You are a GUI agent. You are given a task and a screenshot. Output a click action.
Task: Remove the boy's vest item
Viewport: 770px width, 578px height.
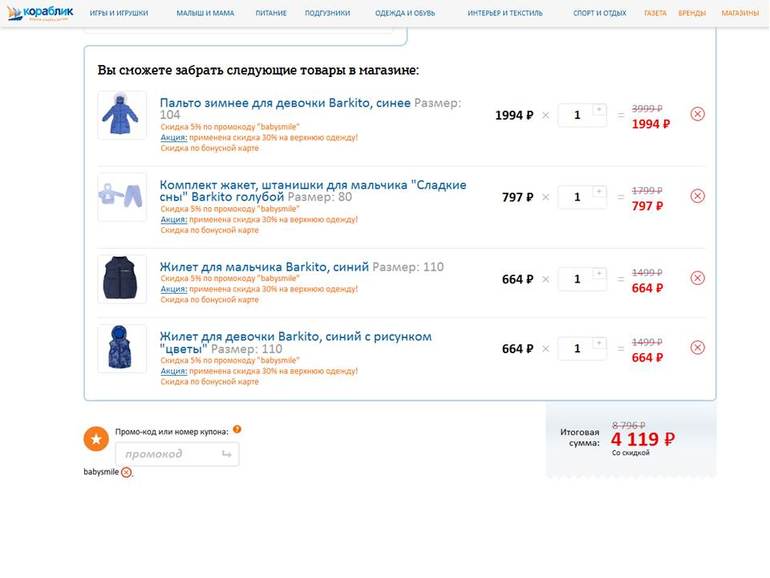(x=697, y=278)
